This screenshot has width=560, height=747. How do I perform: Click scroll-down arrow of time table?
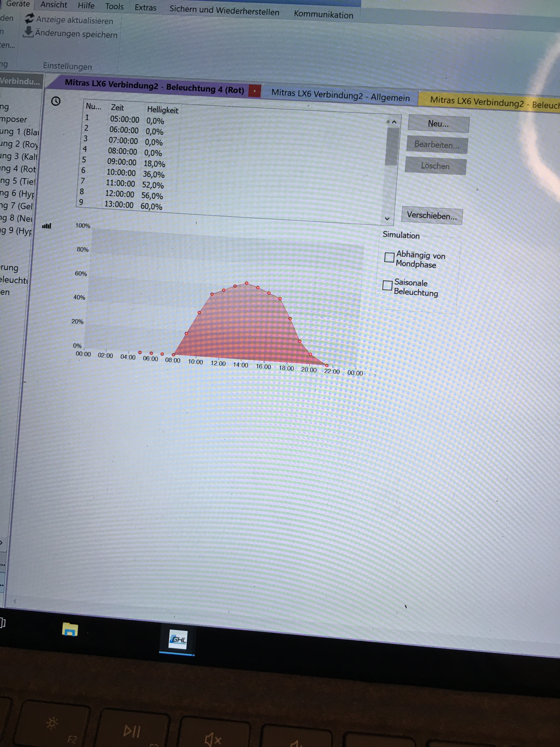click(387, 218)
